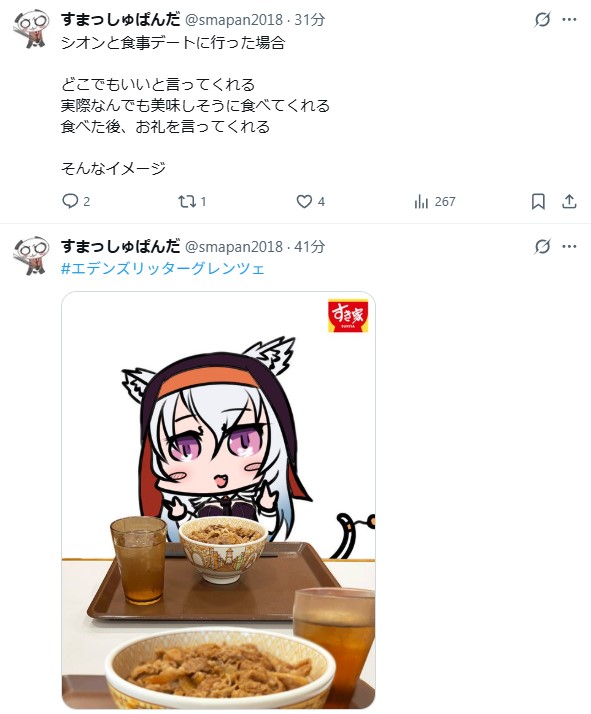This screenshot has width=591, height=714.
Task: Open the #エデンズリッターグレンツェ hashtag
Action: (163, 268)
